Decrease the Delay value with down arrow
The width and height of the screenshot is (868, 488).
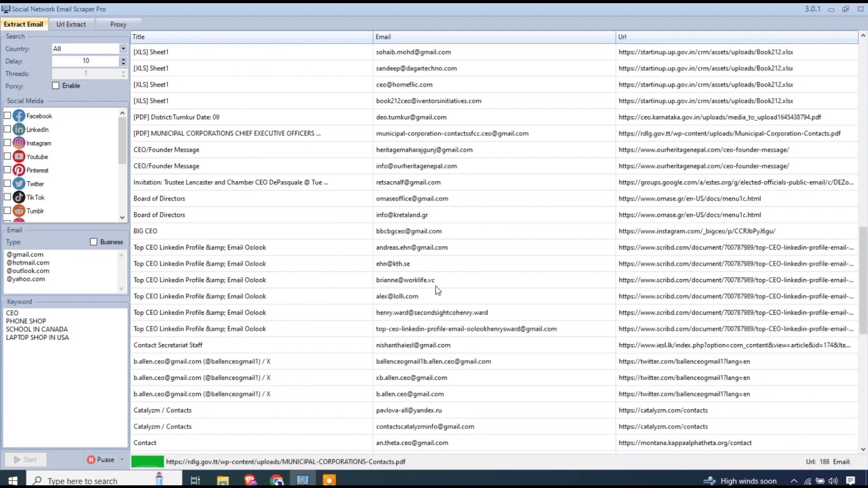pos(123,63)
